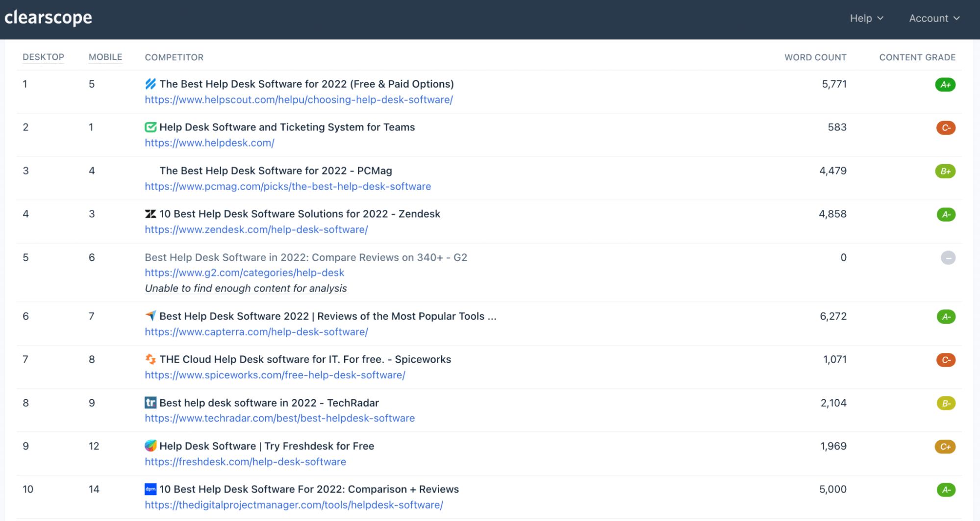The width and height of the screenshot is (980, 521).
Task: Click mobile rank 12 in the Freshdesk row
Action: pos(94,446)
